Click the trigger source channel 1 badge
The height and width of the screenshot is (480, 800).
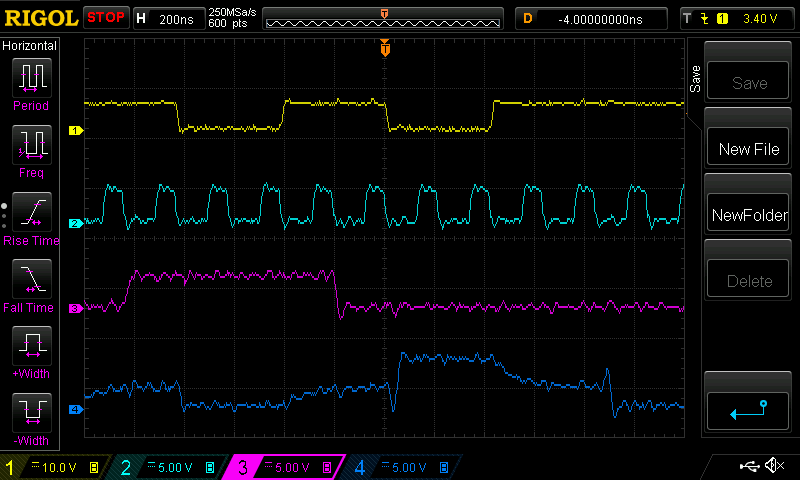(722, 19)
